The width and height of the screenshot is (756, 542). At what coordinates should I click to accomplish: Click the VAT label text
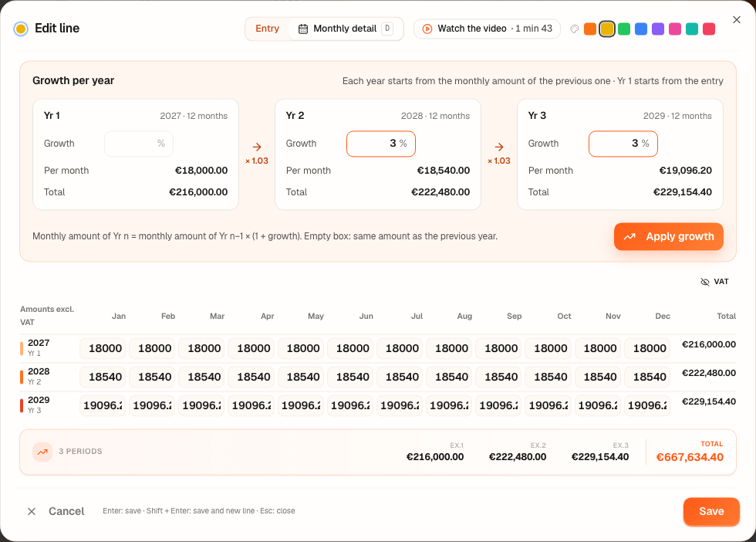click(721, 282)
